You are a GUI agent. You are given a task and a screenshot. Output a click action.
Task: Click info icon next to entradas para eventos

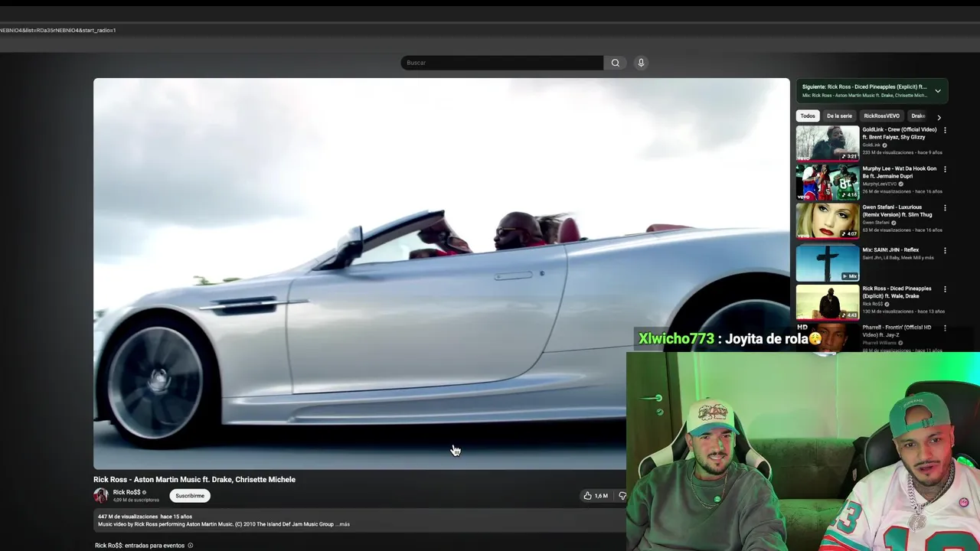tap(191, 546)
